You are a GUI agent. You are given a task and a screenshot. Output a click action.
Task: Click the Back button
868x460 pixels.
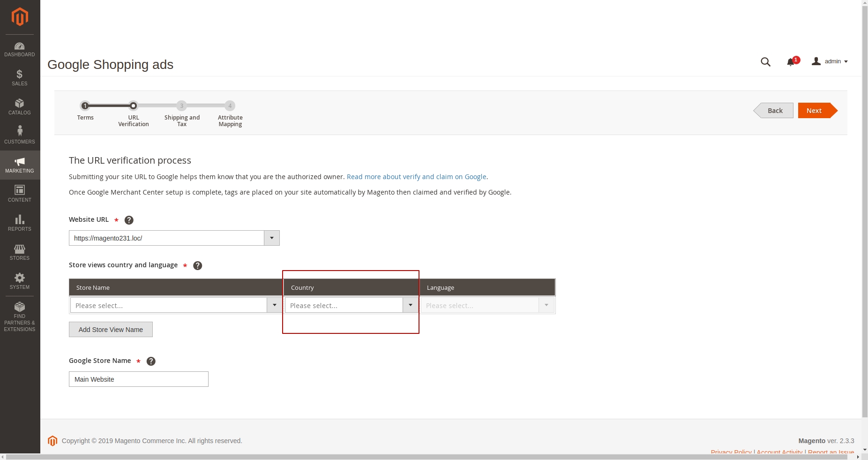coord(774,111)
